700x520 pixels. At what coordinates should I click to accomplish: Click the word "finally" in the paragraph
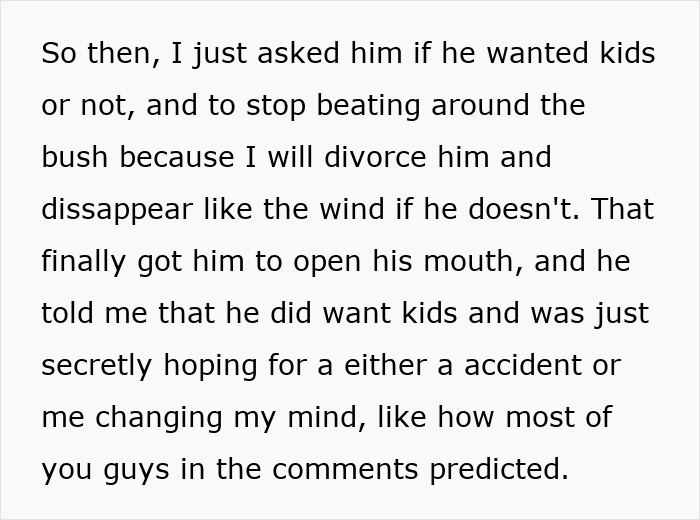tap(82, 262)
